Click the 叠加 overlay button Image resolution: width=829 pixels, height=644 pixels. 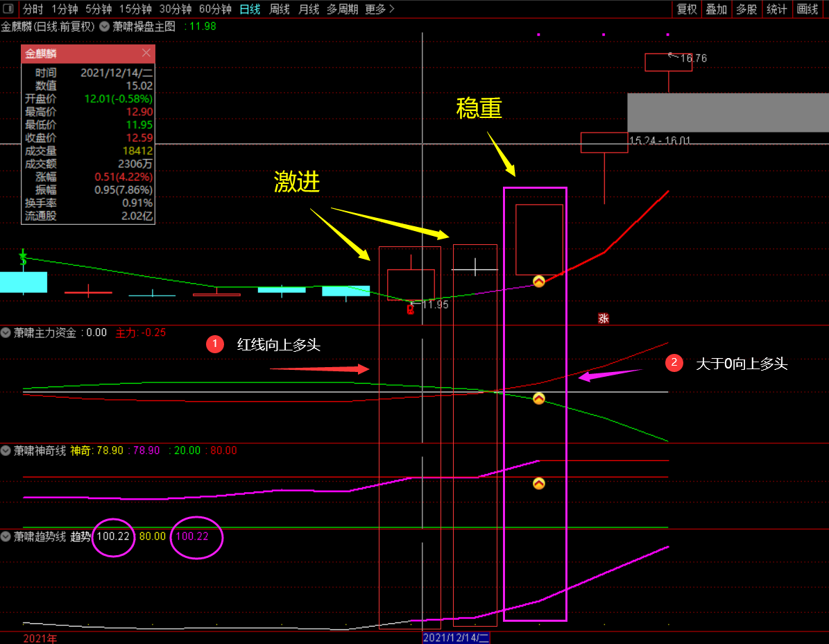717,9
